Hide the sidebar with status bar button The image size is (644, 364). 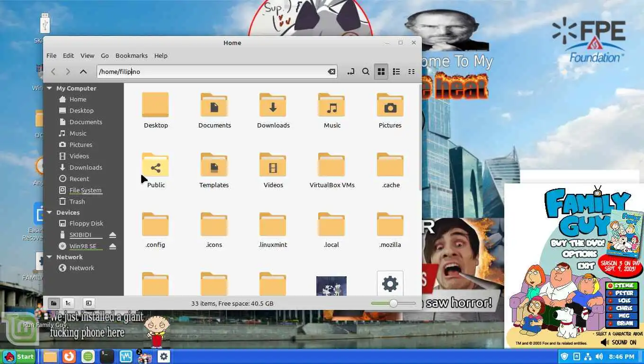pyautogui.click(x=89, y=303)
